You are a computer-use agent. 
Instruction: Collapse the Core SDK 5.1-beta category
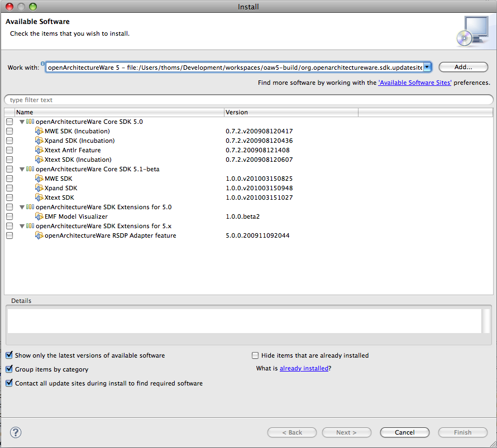(x=22, y=170)
